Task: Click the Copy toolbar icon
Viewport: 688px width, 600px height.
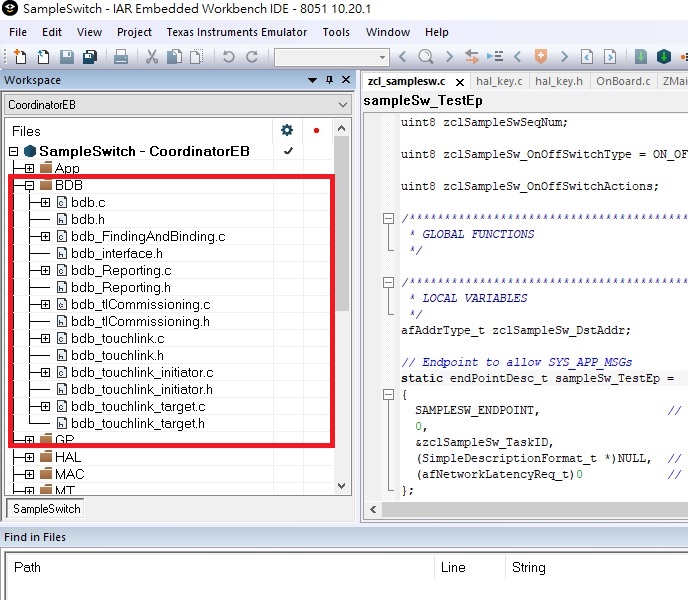Action: [174, 57]
